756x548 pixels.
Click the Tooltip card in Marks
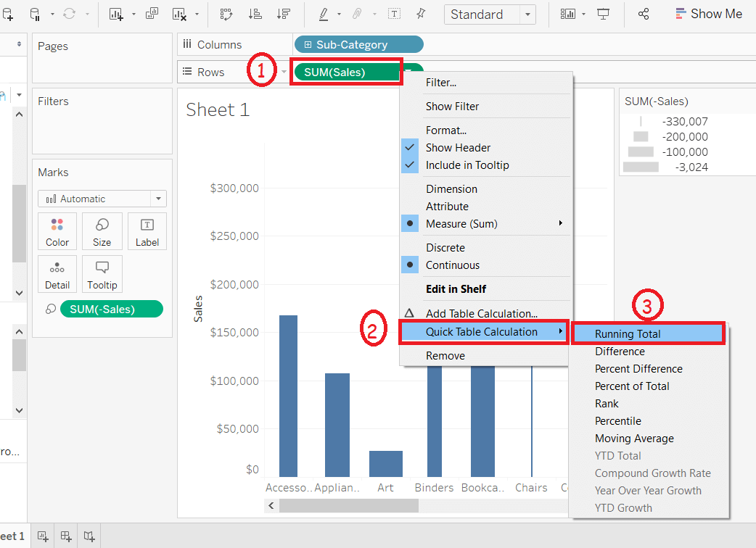tap(102, 274)
